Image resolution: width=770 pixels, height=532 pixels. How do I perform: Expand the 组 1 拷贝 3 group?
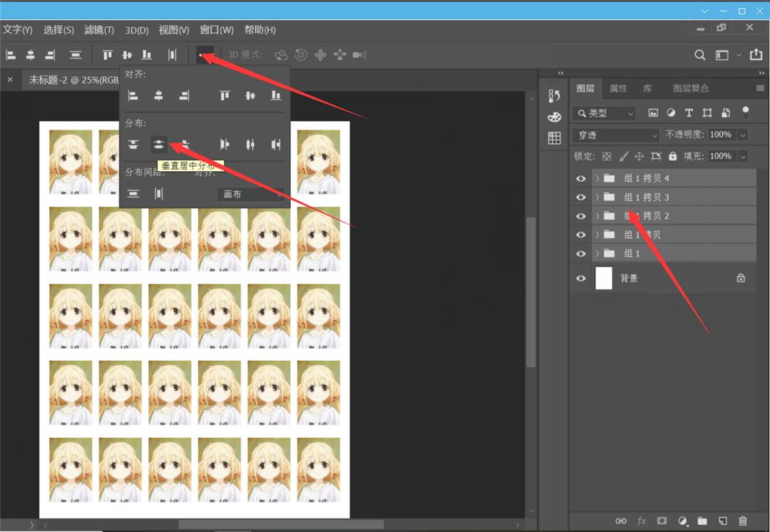597,197
